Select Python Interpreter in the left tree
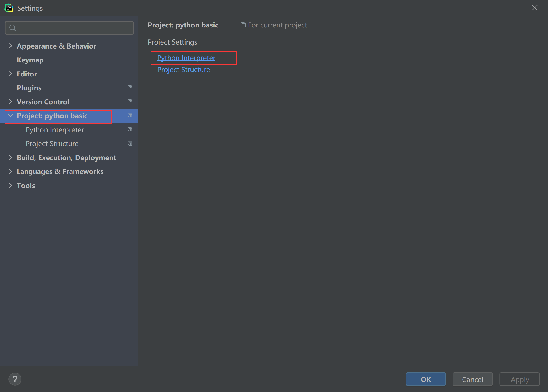The image size is (548, 392). (55, 130)
